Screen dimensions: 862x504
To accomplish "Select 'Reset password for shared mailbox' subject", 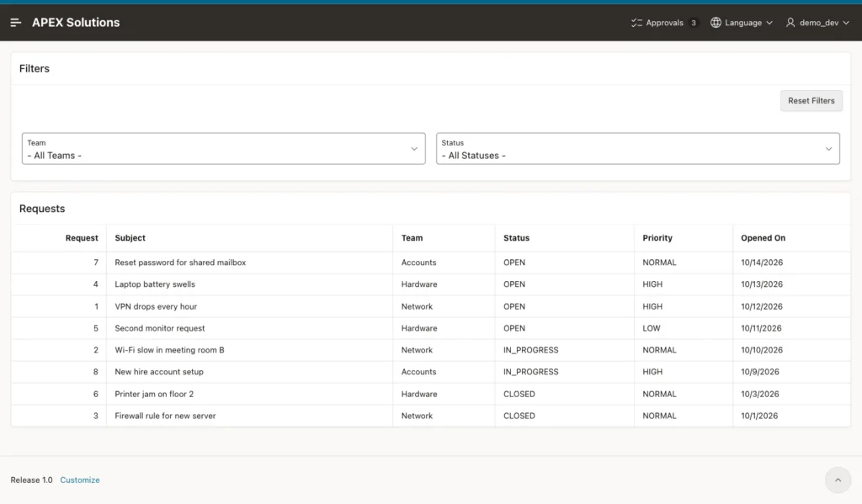I will (x=180, y=263).
